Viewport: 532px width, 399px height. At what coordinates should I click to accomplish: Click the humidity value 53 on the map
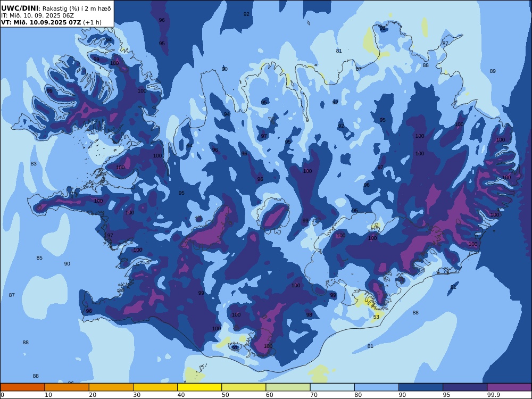376,317
